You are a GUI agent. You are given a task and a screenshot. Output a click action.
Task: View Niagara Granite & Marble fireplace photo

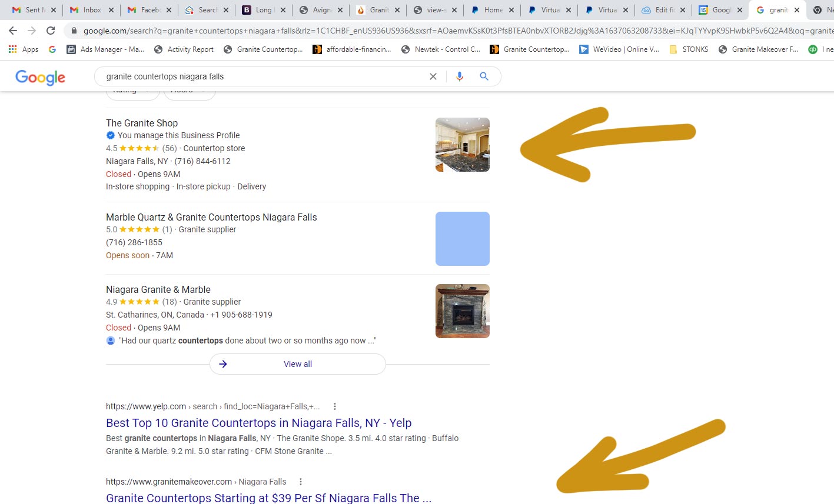[463, 311]
